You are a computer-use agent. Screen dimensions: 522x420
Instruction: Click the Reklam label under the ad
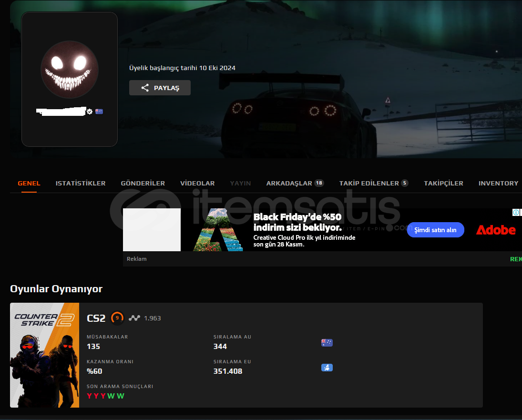[136, 259]
